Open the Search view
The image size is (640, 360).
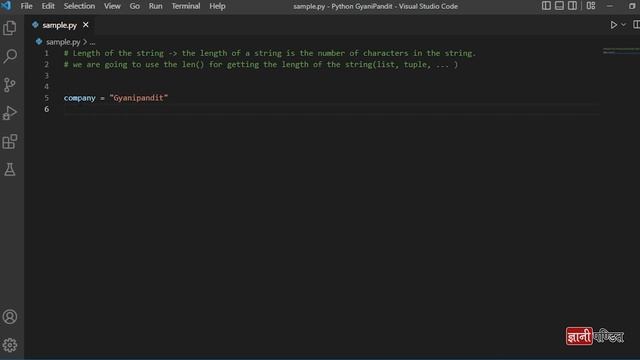(x=10, y=56)
